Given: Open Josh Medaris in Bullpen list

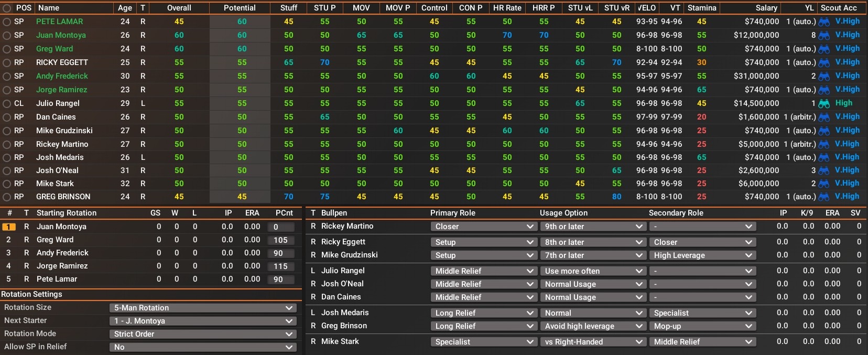Looking at the screenshot, I should 345,313.
